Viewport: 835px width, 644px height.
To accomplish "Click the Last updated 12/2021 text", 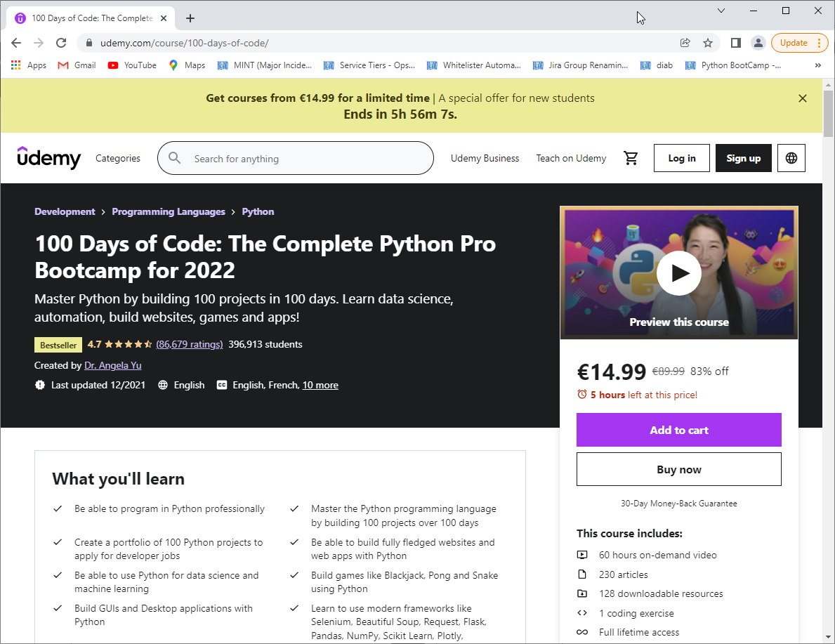I will point(98,385).
